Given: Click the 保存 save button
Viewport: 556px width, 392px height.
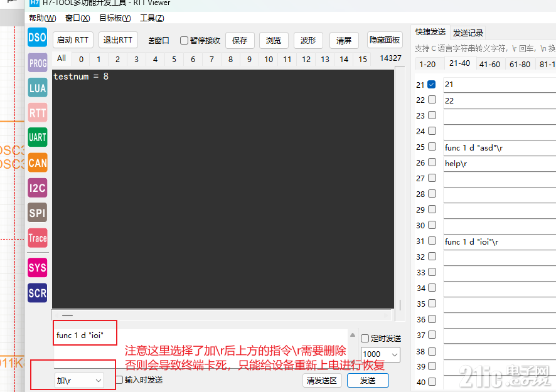Looking at the screenshot, I should [x=240, y=40].
